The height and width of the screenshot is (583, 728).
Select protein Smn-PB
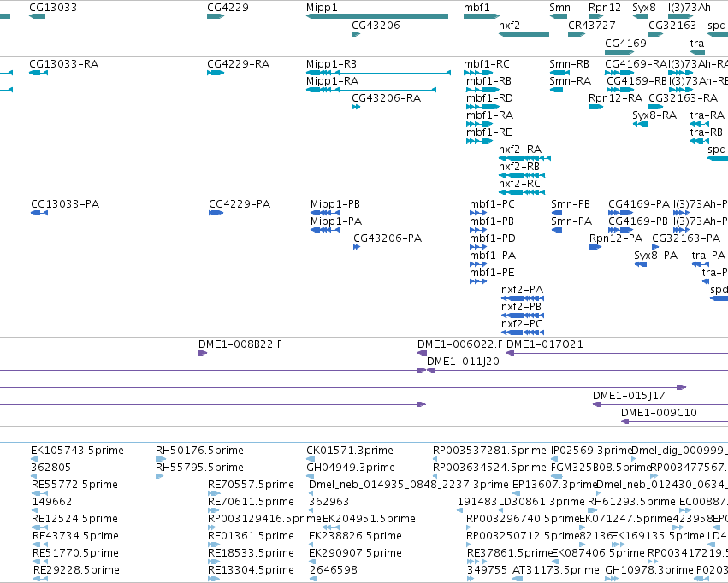coord(570,204)
